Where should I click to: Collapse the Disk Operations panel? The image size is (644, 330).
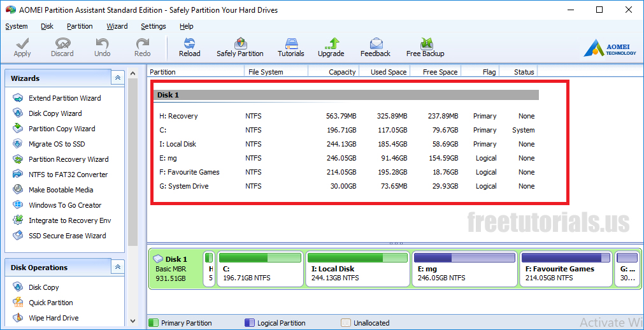click(117, 268)
